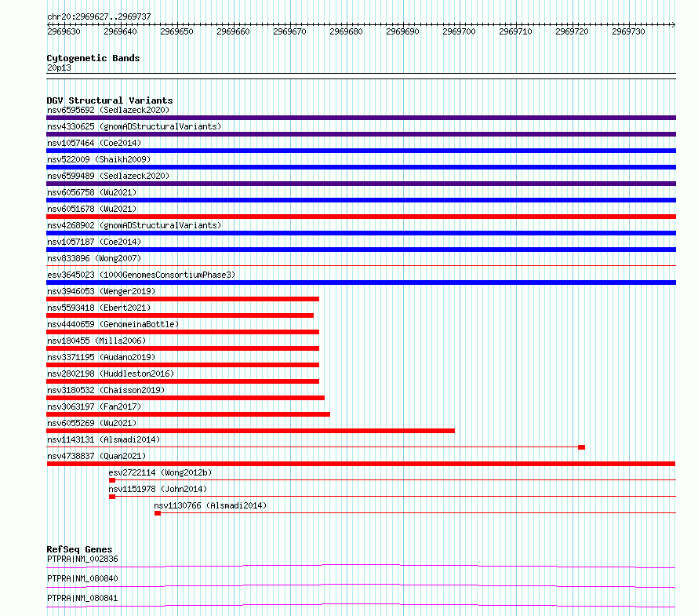698x616 pixels.
Task: Open variant nsv1130766 (Alsmadi2014) label
Action: [x=210, y=505]
